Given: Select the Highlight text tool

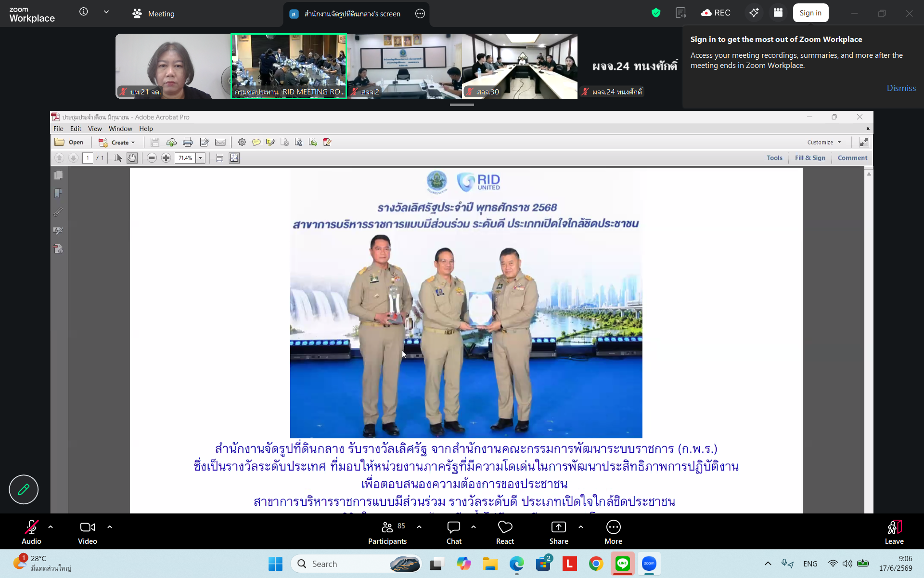Looking at the screenshot, I should tap(270, 142).
